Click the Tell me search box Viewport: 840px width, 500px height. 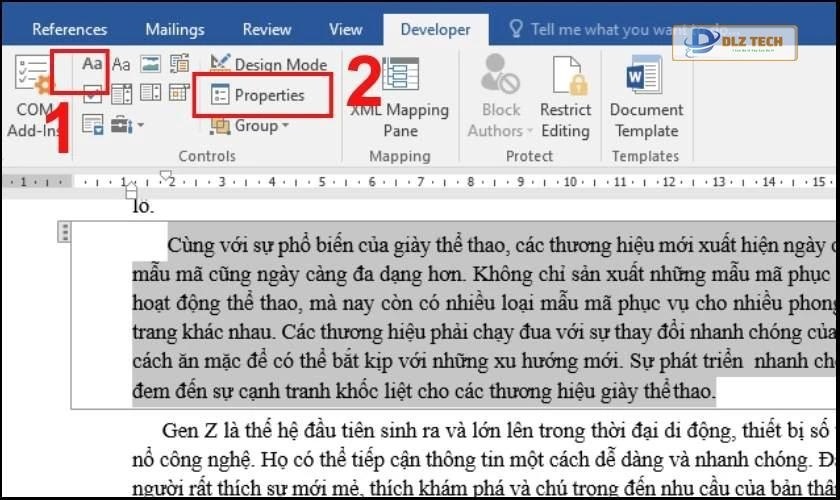(x=590, y=29)
